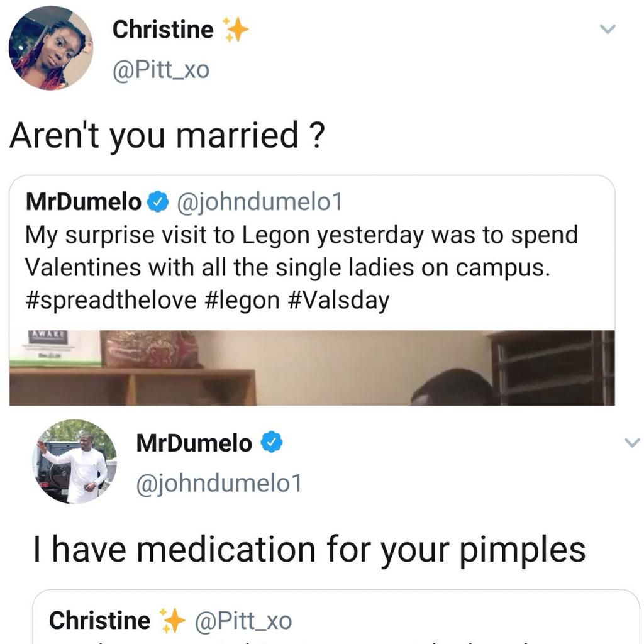Open the @Pitt_xo handle under Christine's top name
644x644 pixels.
click(160, 70)
